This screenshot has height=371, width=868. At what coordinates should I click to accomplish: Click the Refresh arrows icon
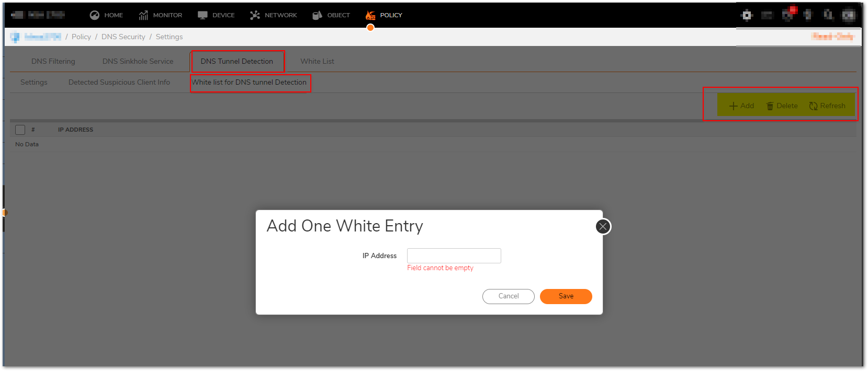click(813, 106)
